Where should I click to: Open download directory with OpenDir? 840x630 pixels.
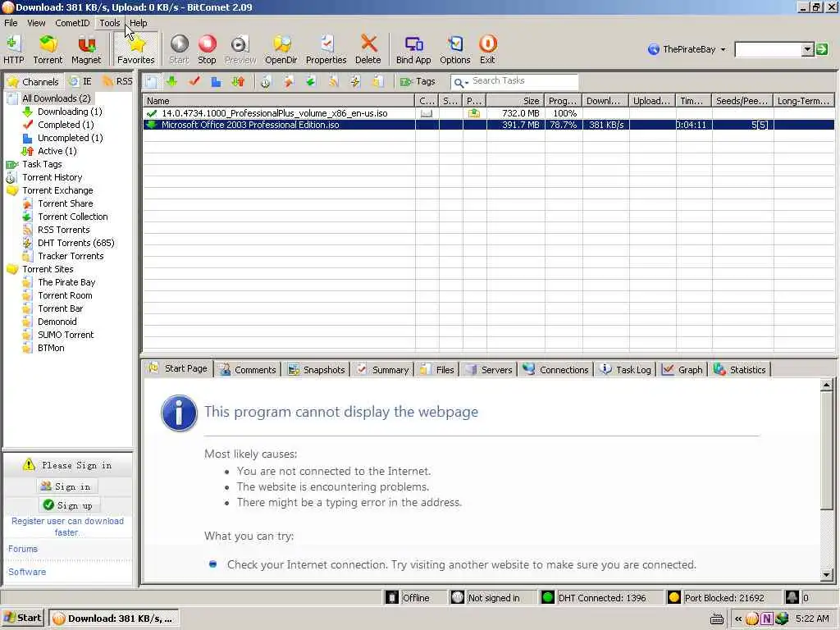[x=281, y=49]
